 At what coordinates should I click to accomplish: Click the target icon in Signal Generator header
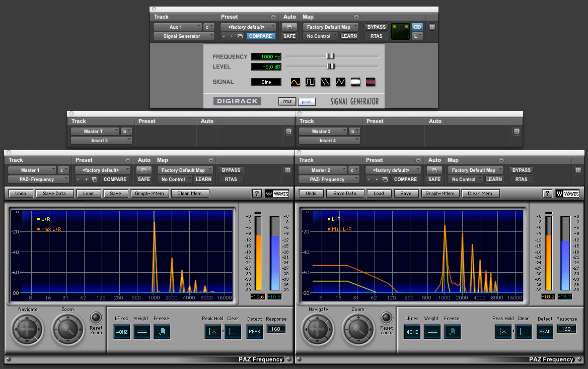(x=432, y=27)
